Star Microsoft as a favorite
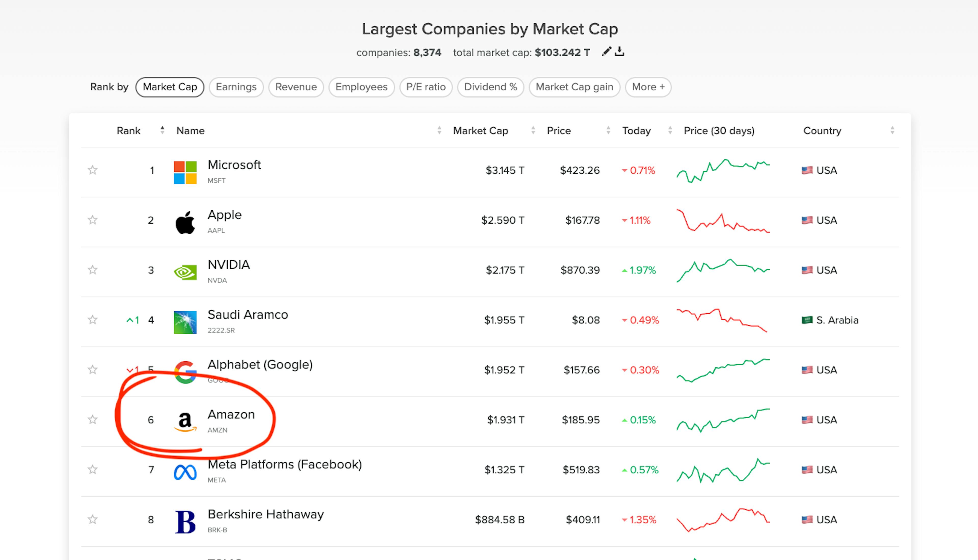Screen dimensions: 978x560 pos(92,170)
